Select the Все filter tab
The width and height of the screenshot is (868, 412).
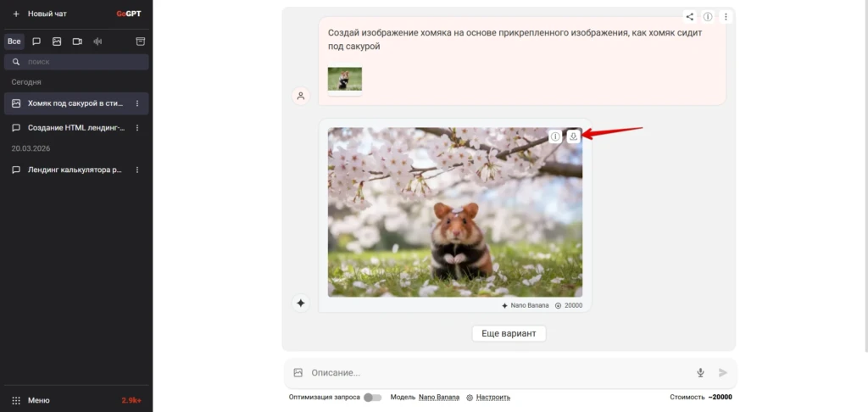pyautogui.click(x=14, y=42)
